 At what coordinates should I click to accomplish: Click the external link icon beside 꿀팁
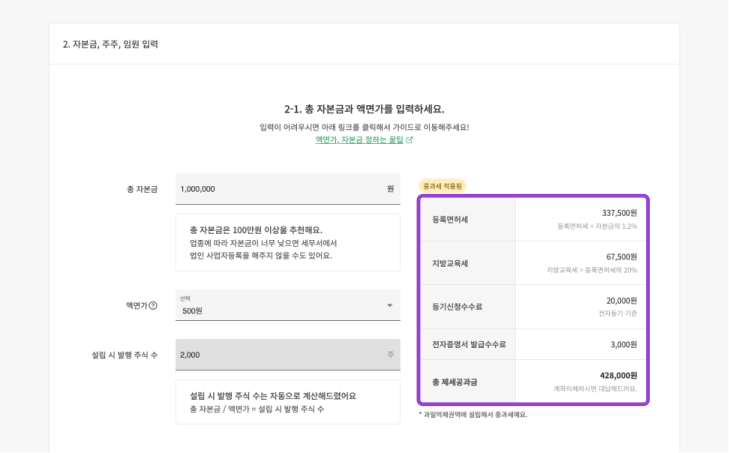410,141
